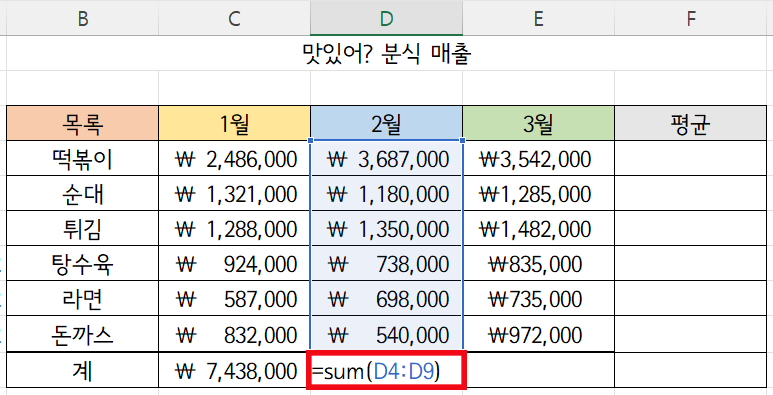Screen dimensions: 773x395
Task: Select empty 평균 cell in 탕수육 row
Action: [691, 263]
